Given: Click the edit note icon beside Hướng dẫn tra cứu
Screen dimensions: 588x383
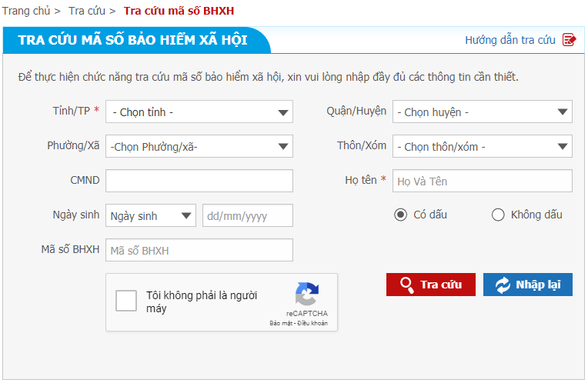Looking at the screenshot, I should [570, 39].
